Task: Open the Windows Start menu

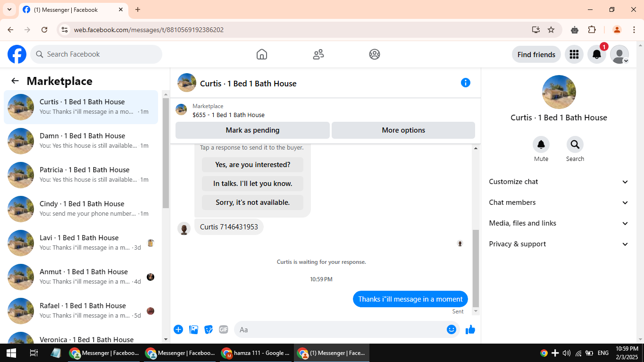Action: pos(11,353)
